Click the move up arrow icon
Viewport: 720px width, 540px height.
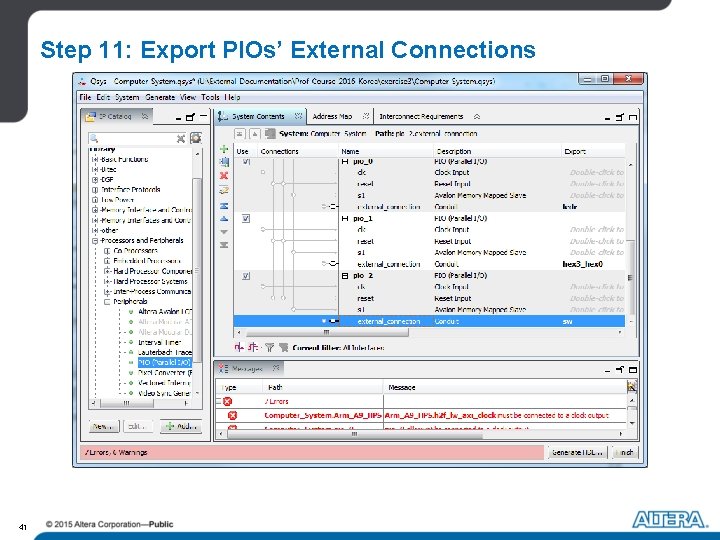click(224, 219)
